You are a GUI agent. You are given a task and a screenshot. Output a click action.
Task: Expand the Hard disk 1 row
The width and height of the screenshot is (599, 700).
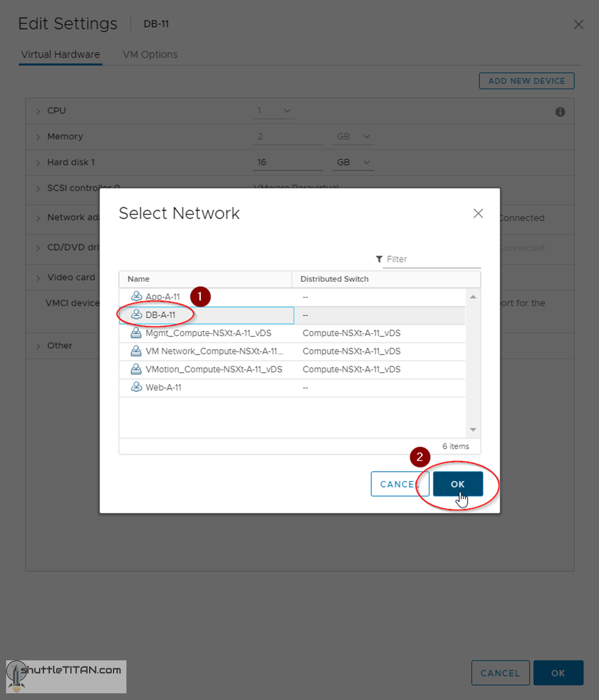click(x=38, y=163)
